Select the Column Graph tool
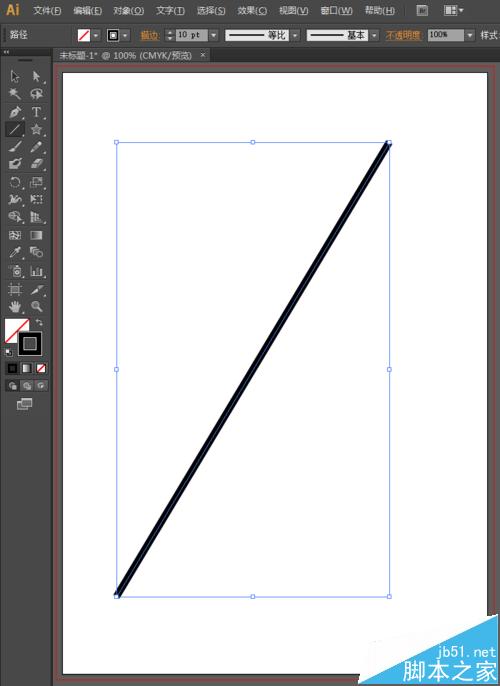The image size is (500, 686). pyautogui.click(x=36, y=271)
